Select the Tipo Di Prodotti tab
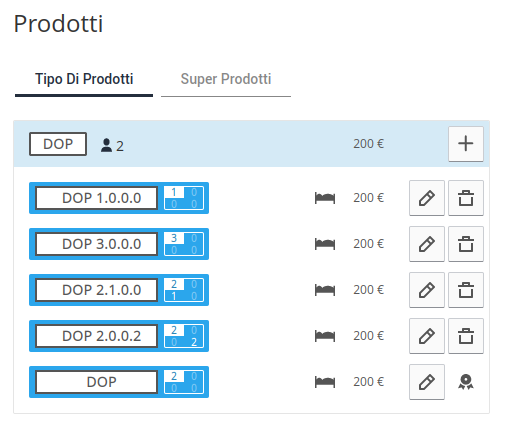Image resolution: width=505 pixels, height=422 pixels. (x=84, y=79)
